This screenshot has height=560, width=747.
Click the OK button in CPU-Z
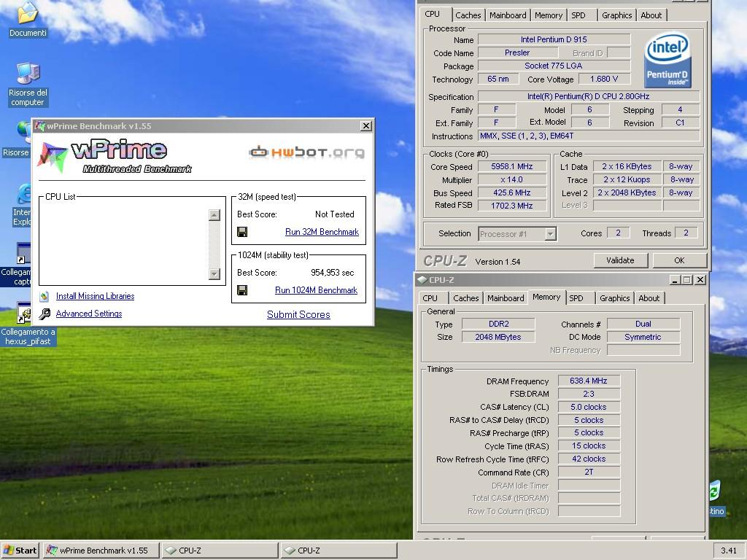(679, 260)
